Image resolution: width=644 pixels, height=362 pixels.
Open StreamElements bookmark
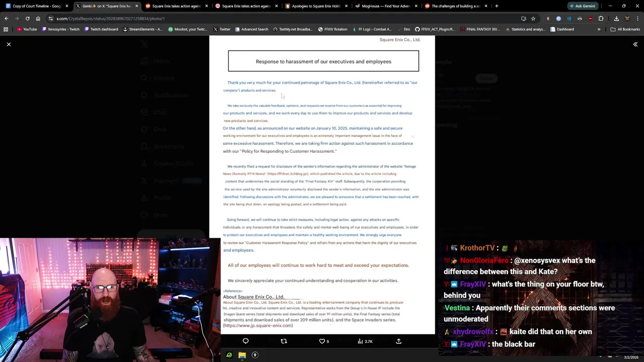click(x=142, y=29)
